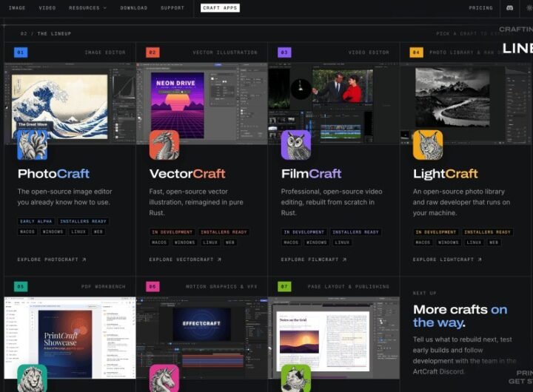Viewport: 533px width, 392px height.
Task: Click the Image Editor category label
Action: click(x=105, y=53)
